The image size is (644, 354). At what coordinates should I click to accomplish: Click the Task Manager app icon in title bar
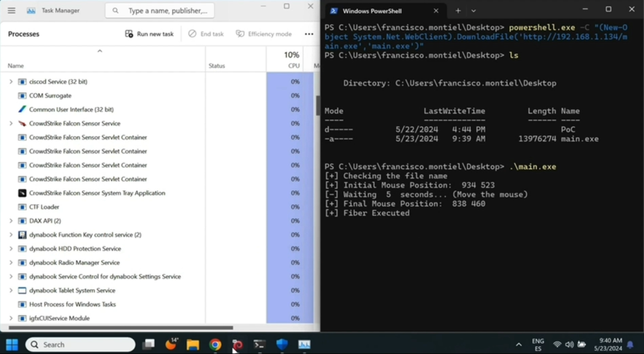(x=31, y=10)
